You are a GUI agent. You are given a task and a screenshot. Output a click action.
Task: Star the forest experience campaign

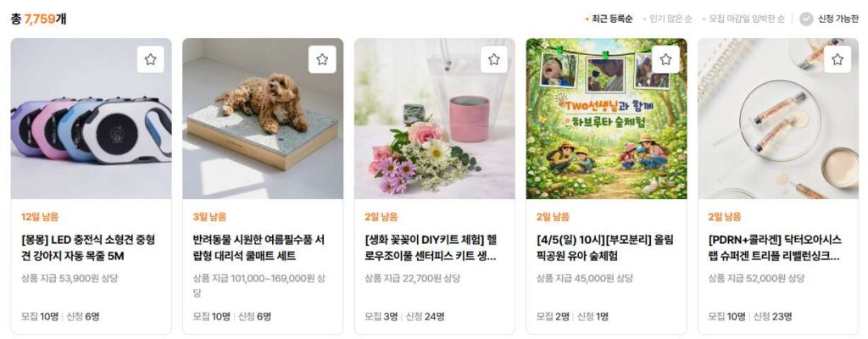point(665,59)
